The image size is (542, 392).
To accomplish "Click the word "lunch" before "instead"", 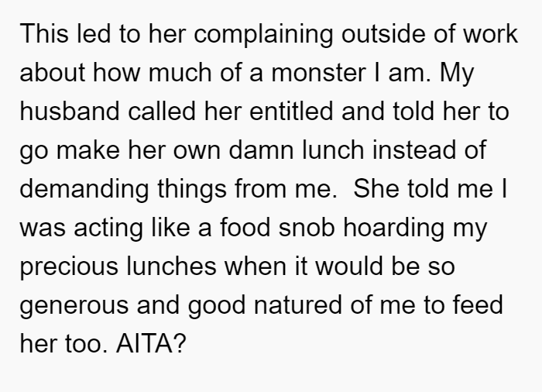I will point(333,150).
